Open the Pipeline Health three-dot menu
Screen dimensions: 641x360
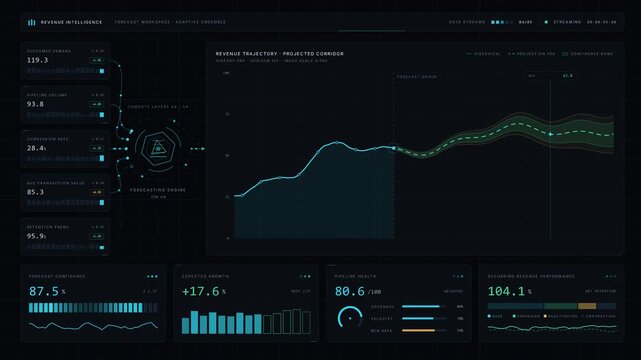pos(458,276)
